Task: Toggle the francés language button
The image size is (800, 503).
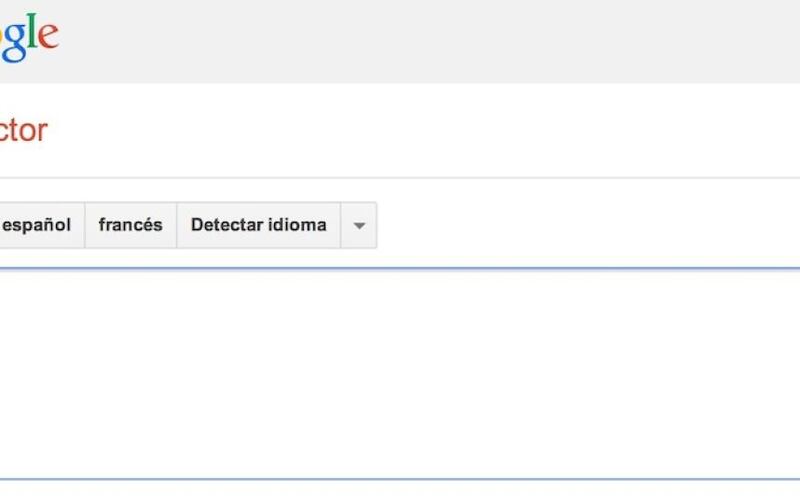Action: (131, 225)
